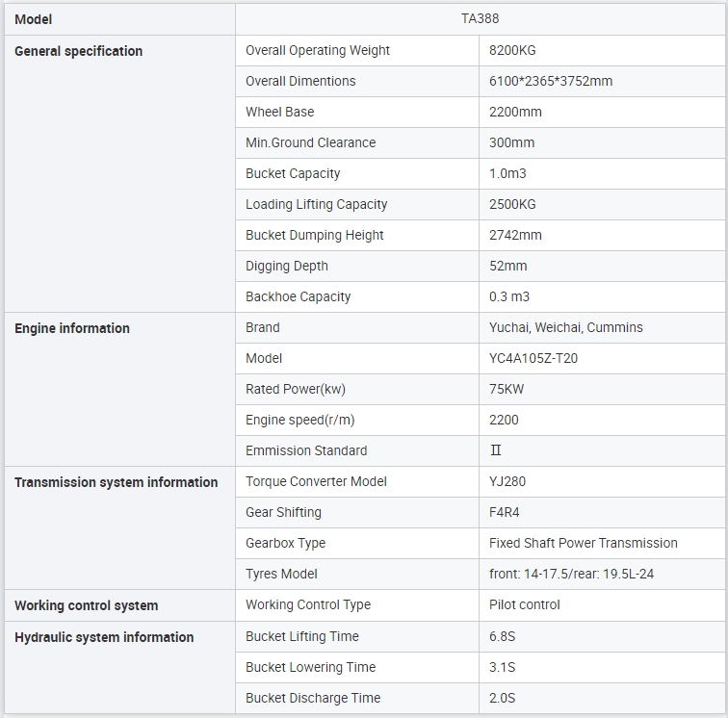
Task: Click the Bucket Capacity 1.0m3 value
Action: pyautogui.click(x=507, y=173)
